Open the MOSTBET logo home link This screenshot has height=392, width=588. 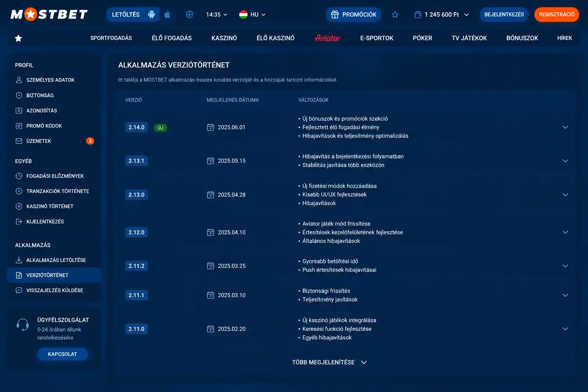click(x=49, y=15)
